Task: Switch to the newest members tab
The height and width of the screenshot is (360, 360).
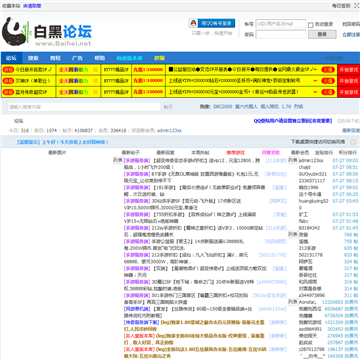Action: pos(300,153)
